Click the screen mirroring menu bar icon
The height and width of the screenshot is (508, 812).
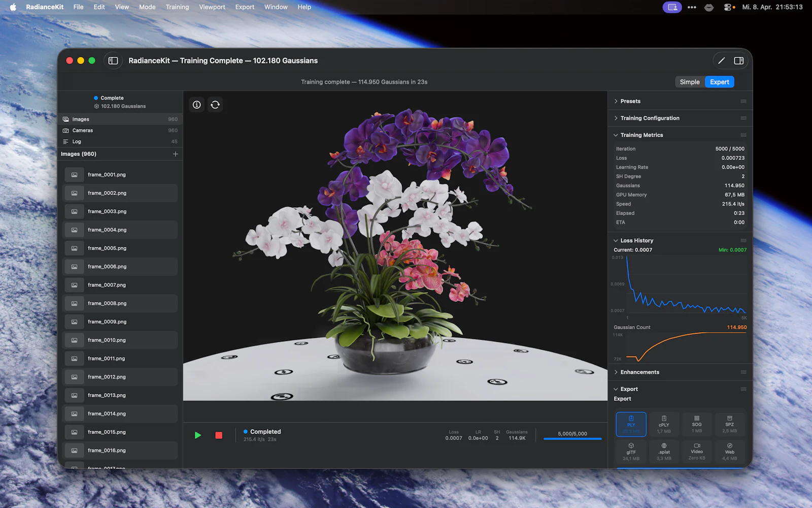tap(672, 7)
